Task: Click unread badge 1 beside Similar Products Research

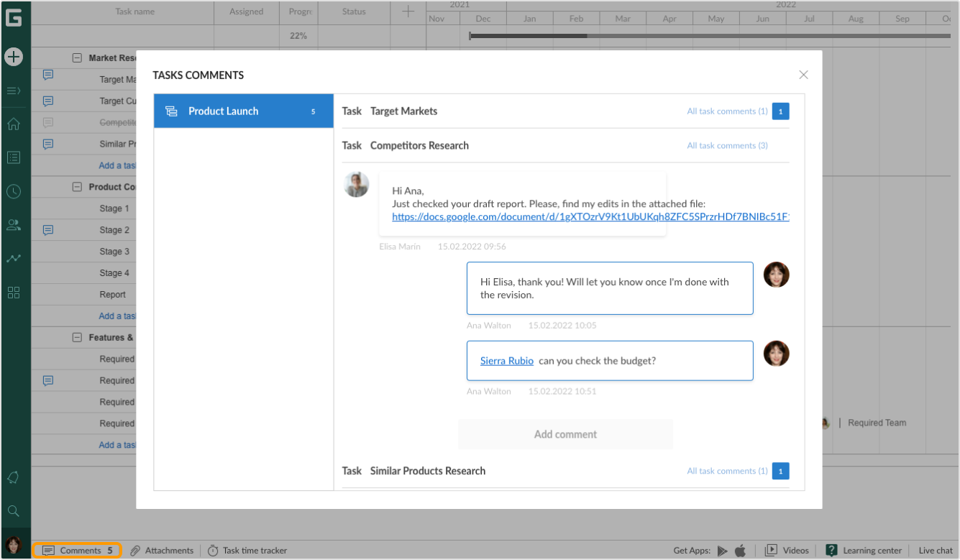Action: pyautogui.click(x=781, y=472)
